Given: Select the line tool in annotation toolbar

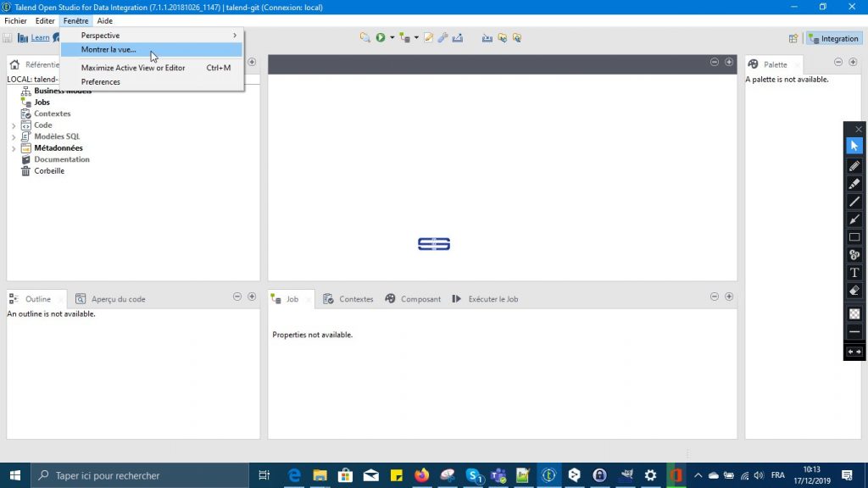Looking at the screenshot, I should point(854,202).
